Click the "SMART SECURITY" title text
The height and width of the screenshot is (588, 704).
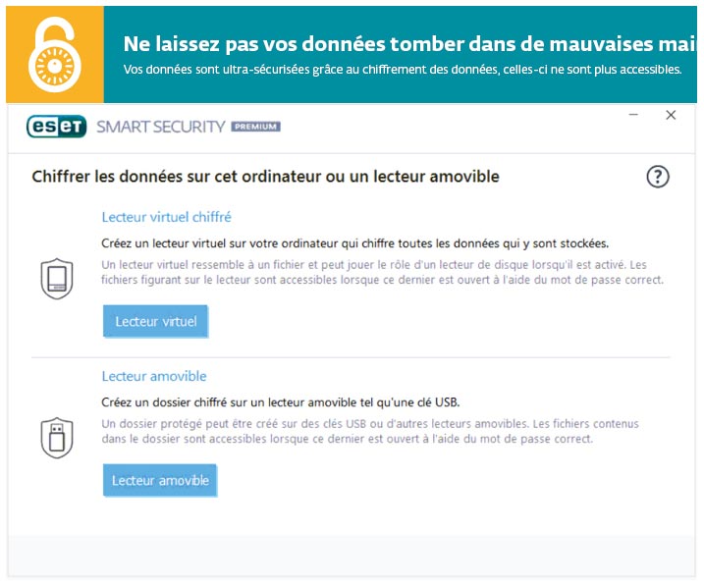click(160, 127)
